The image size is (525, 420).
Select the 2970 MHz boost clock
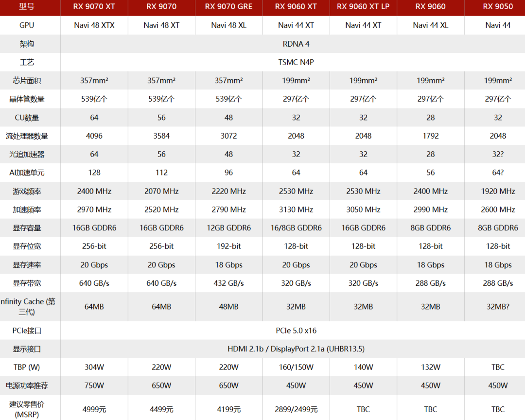coord(94,210)
